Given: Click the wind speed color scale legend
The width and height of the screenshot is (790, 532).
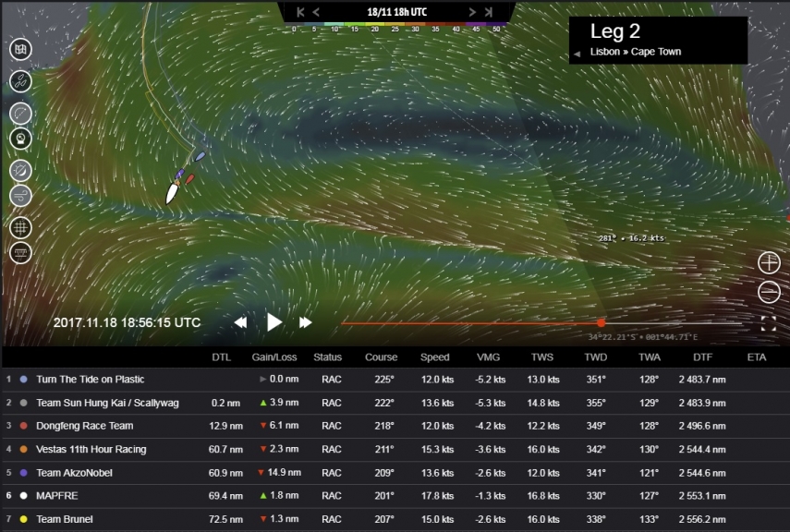Looking at the screenshot, I should click(x=396, y=27).
